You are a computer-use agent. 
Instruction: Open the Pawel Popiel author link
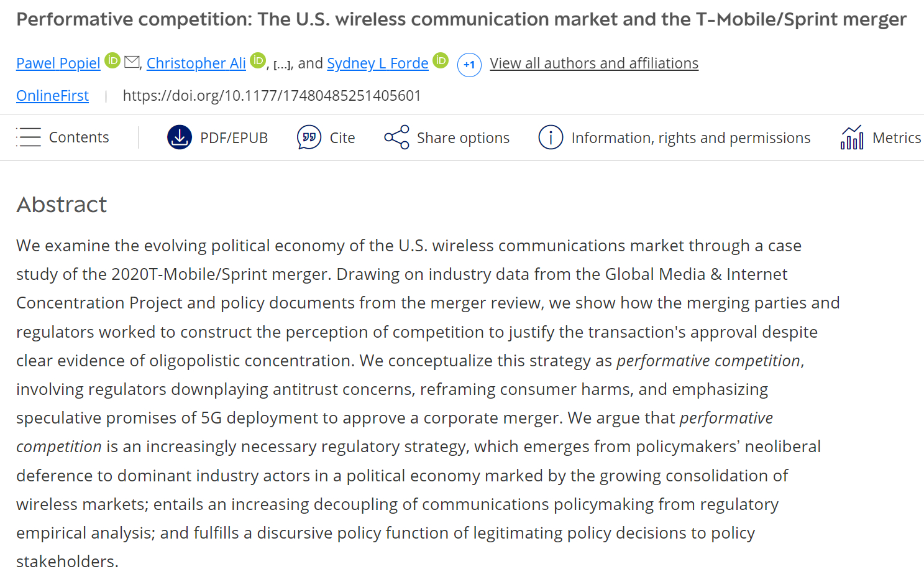pyautogui.click(x=58, y=63)
